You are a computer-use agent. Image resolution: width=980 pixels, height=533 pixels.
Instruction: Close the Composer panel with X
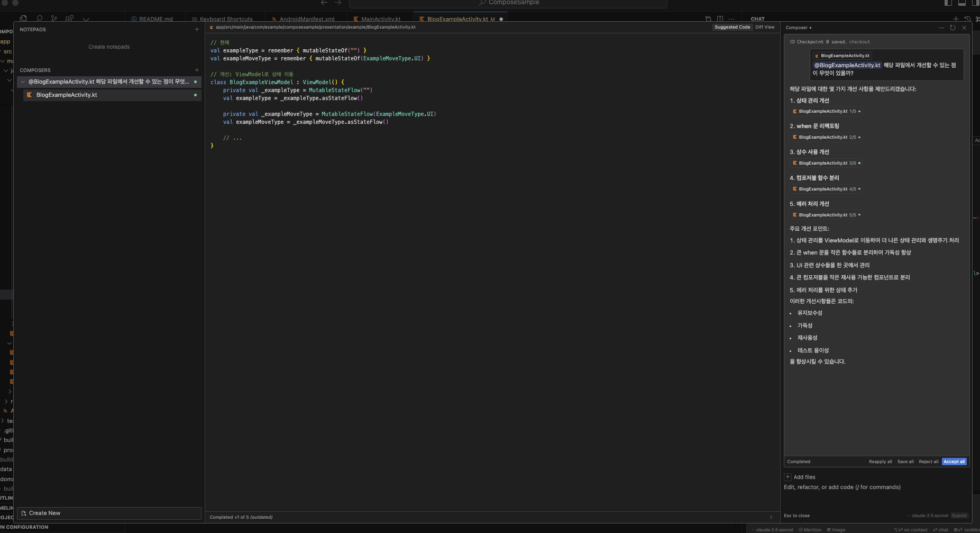point(964,28)
